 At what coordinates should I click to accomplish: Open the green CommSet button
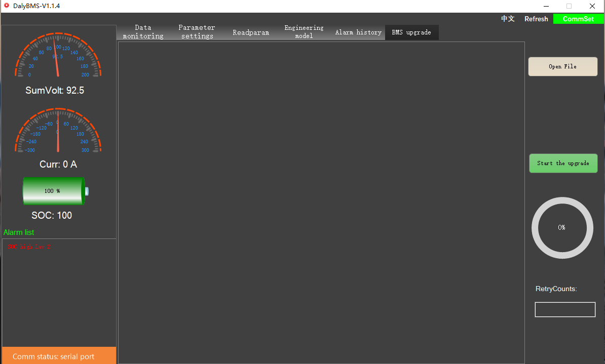(x=578, y=19)
